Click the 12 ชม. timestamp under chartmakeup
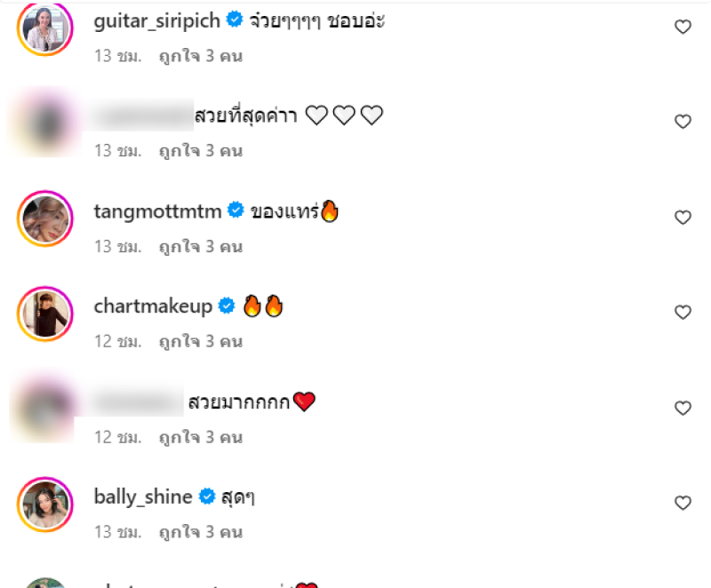The image size is (711, 588). coord(118,342)
